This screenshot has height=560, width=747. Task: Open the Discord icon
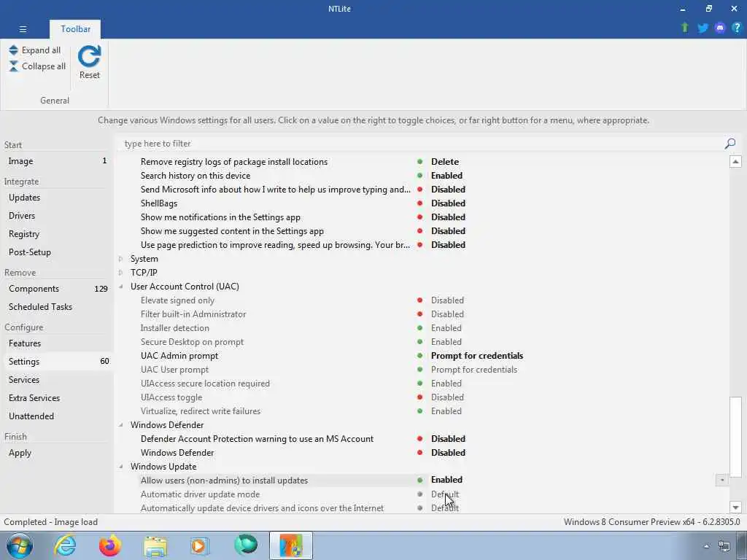(x=720, y=28)
